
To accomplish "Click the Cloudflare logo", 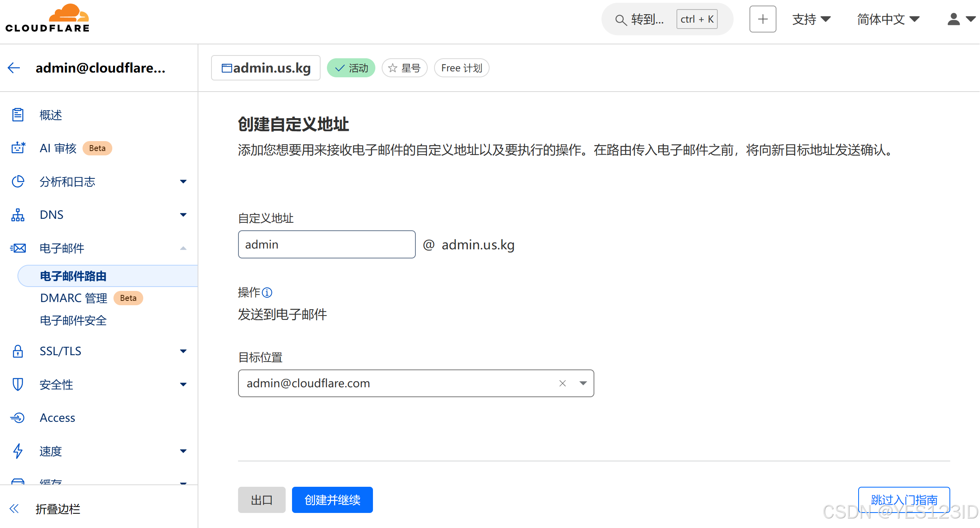I will tap(48, 18).
